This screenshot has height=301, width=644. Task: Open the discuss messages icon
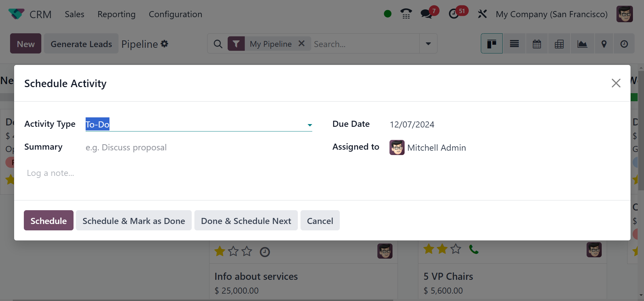tap(426, 14)
